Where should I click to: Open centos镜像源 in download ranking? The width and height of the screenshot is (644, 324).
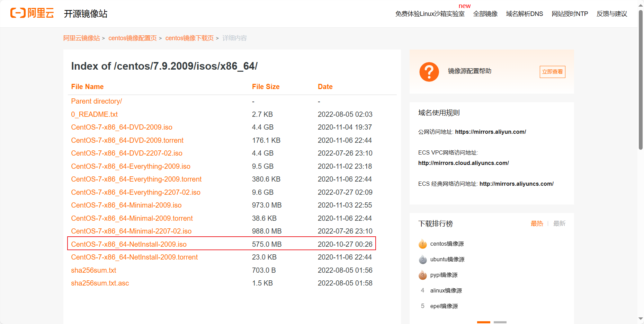click(447, 244)
